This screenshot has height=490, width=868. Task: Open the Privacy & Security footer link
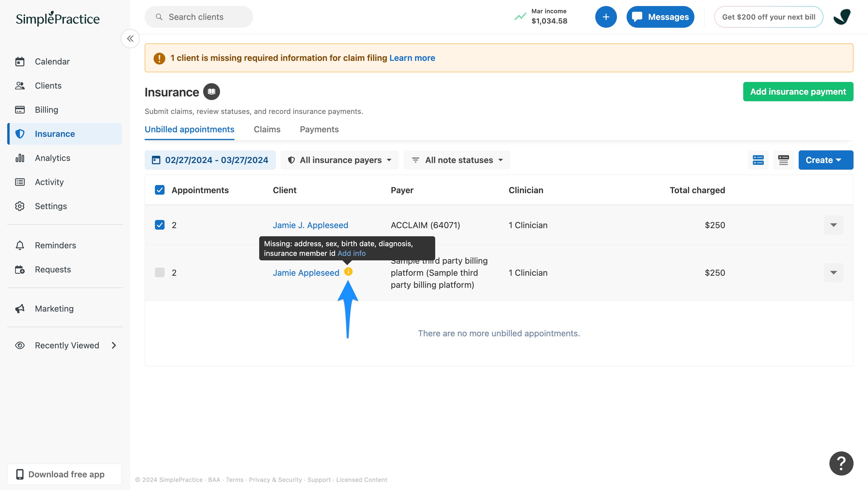click(x=275, y=479)
